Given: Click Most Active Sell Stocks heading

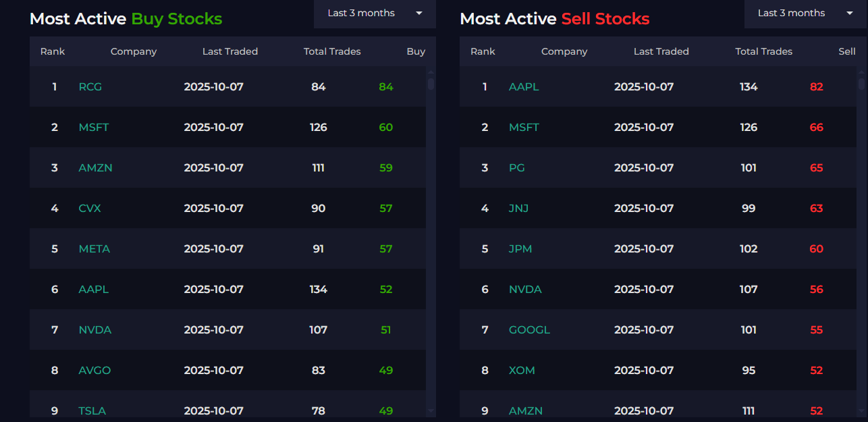Looking at the screenshot, I should click(x=555, y=19).
